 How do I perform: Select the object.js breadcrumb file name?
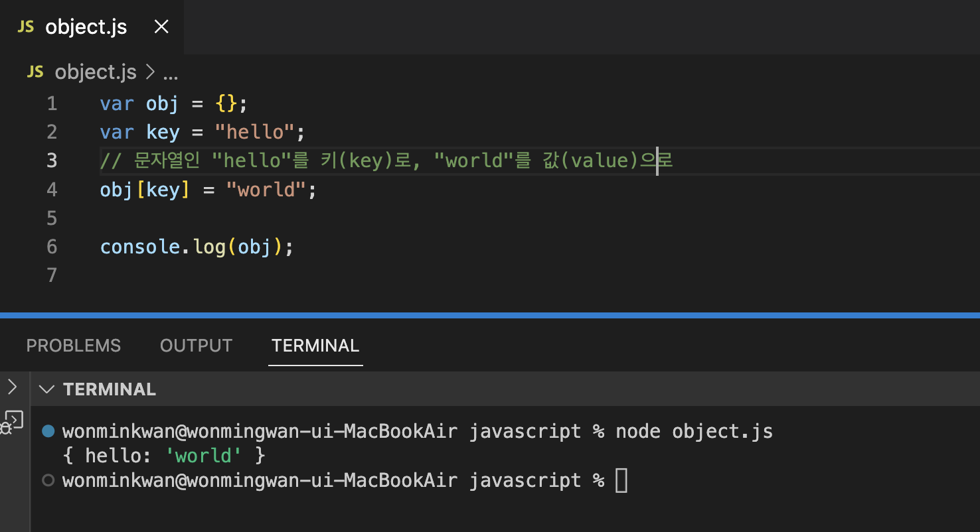[96, 72]
